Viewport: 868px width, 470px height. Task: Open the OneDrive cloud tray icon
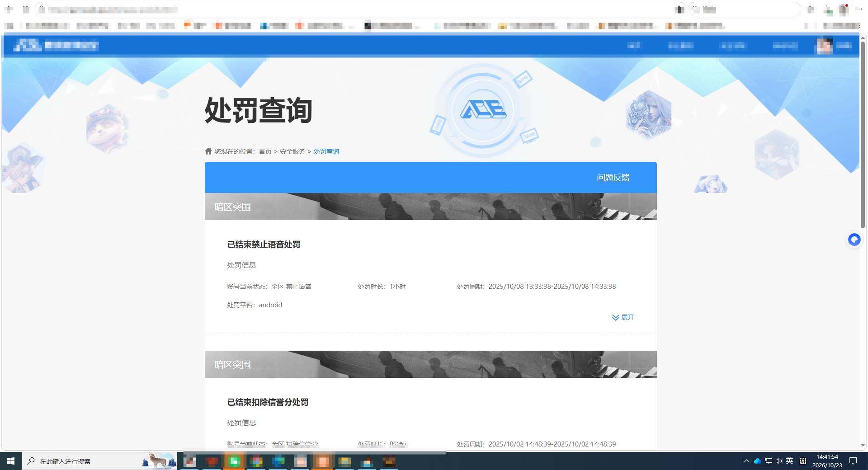757,461
